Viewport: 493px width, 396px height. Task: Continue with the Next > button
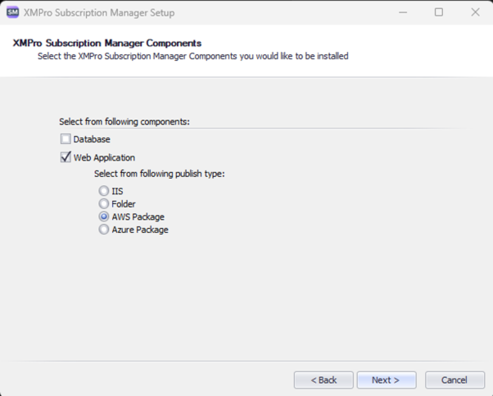387,380
